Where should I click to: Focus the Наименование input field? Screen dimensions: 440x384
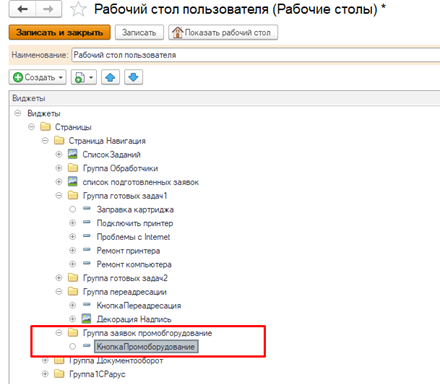(256, 55)
